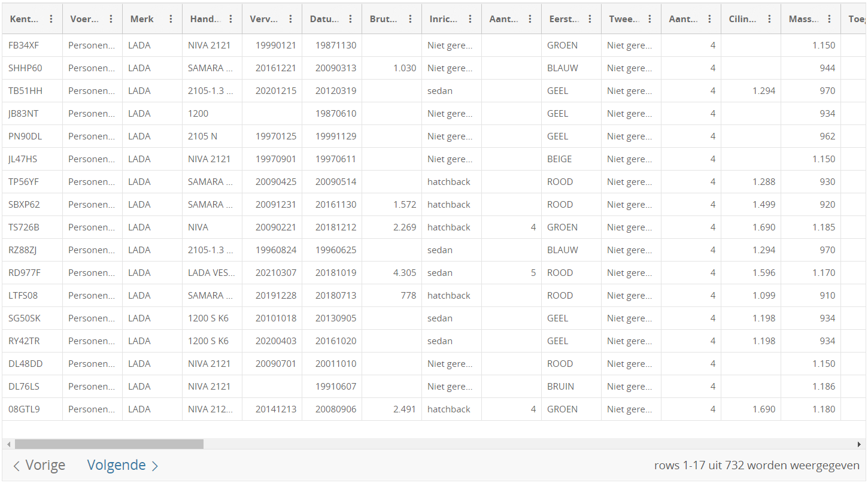Select license plate cell RY42TR
The height and width of the screenshot is (483, 868).
32,341
